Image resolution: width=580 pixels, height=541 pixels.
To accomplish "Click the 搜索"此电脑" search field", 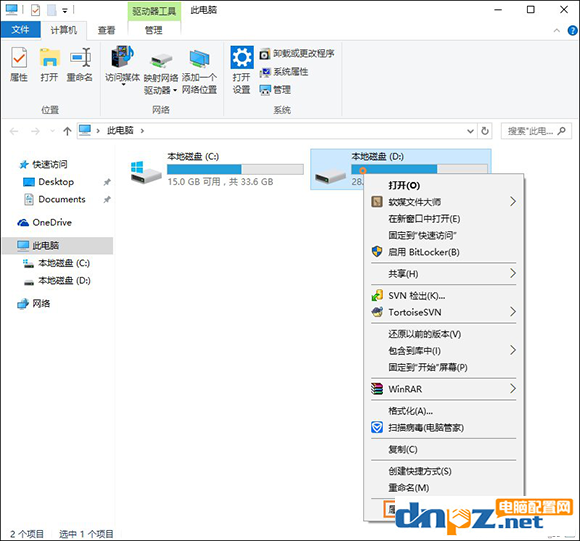I will point(536,131).
